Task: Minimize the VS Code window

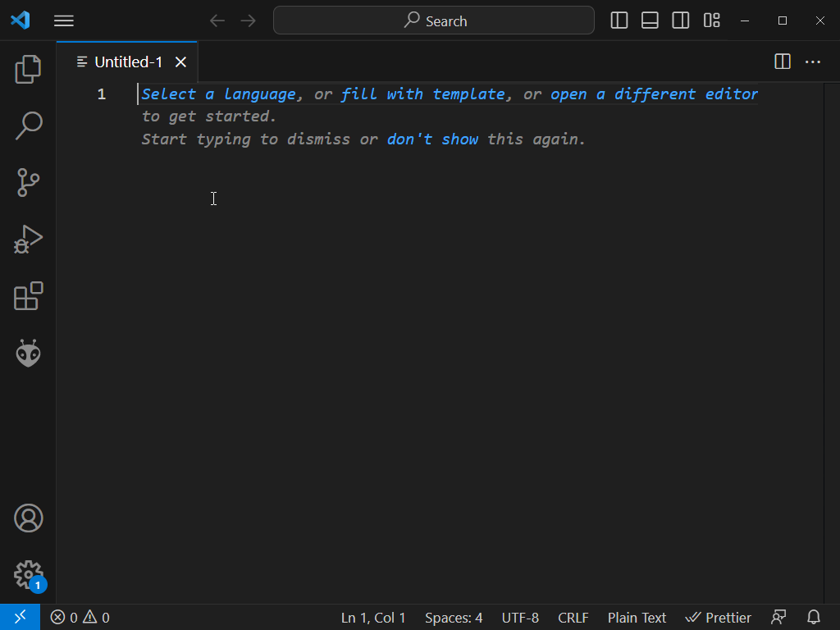Action: click(x=745, y=21)
